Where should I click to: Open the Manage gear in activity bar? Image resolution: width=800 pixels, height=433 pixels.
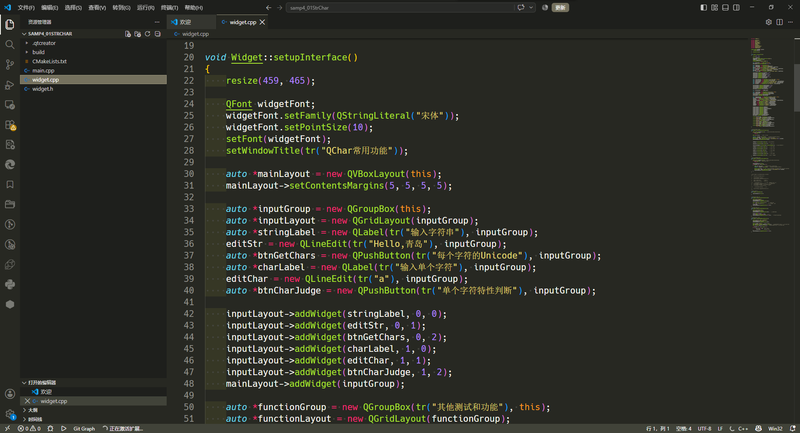click(x=10, y=414)
